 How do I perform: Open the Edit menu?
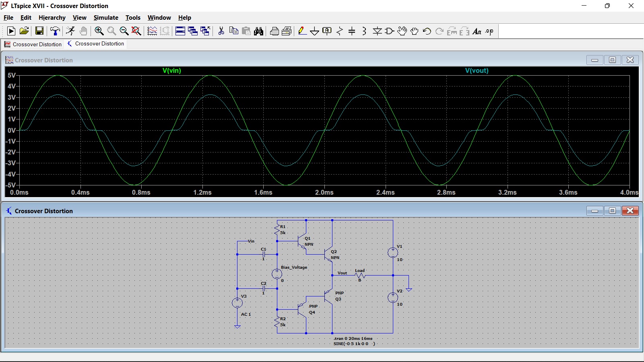26,18
